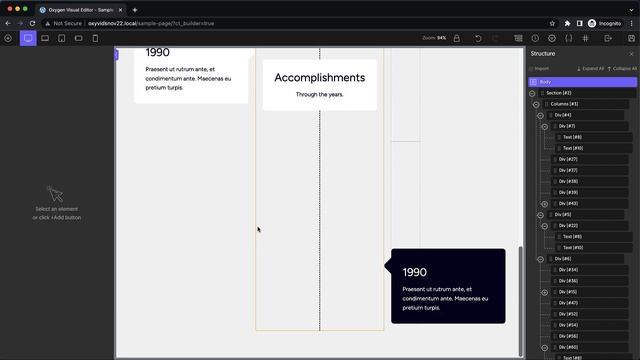Click Collapse All in Structure panel
The height and width of the screenshot is (360, 640).
point(622,69)
